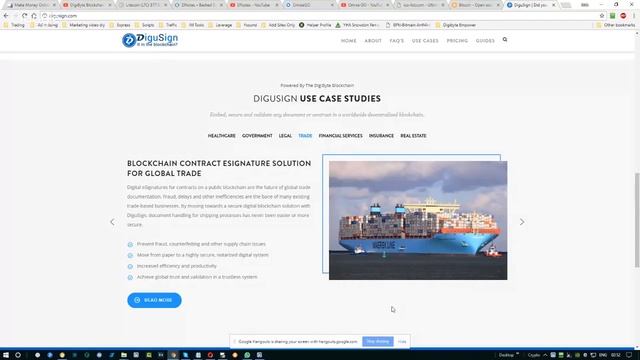
Task: Click the page vertical scrollbar thumb
Action: pyautogui.click(x=637, y=220)
